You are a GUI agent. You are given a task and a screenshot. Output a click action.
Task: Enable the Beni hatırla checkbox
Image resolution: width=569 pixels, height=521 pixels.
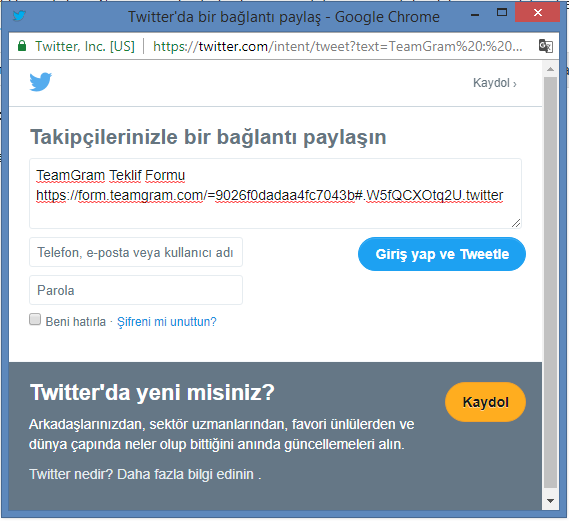(35, 319)
